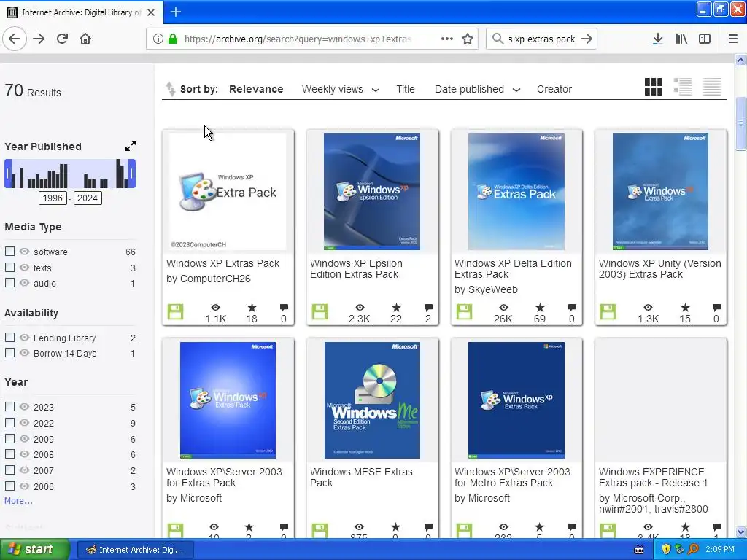Toggle sort direction arrows beside Sort by
Image resolution: width=747 pixels, height=560 pixels.
point(170,89)
